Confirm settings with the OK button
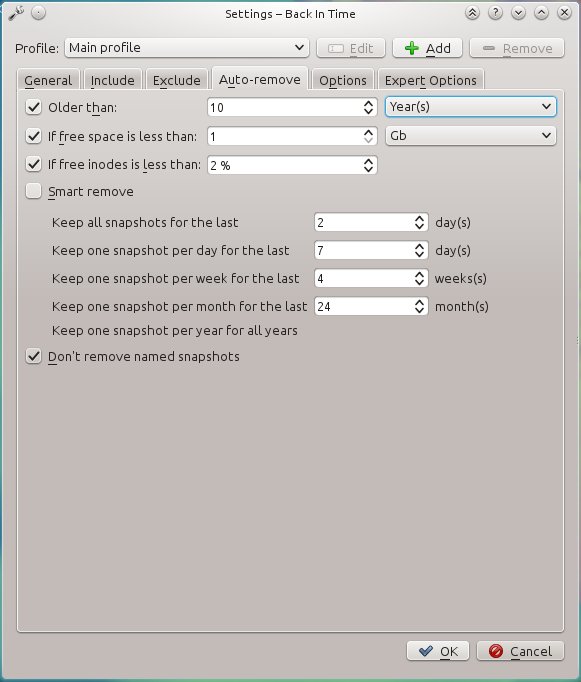Image resolution: width=581 pixels, height=682 pixels. point(438,651)
